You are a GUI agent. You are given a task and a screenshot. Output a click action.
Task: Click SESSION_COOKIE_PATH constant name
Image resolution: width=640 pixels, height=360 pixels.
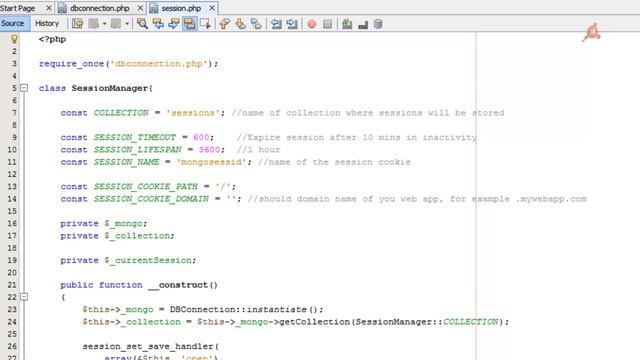146,187
